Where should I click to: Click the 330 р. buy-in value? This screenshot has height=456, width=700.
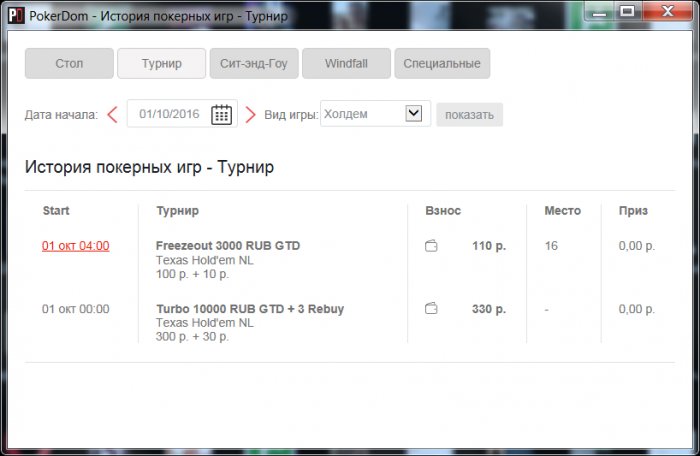point(489,309)
